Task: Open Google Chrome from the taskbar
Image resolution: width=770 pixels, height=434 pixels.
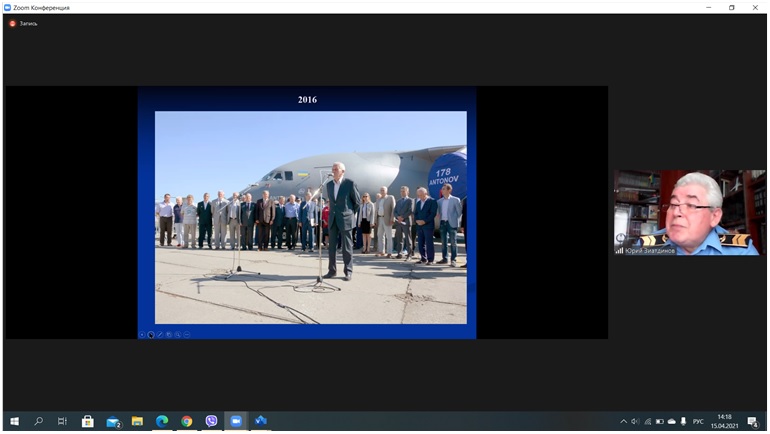Action: coord(187,421)
